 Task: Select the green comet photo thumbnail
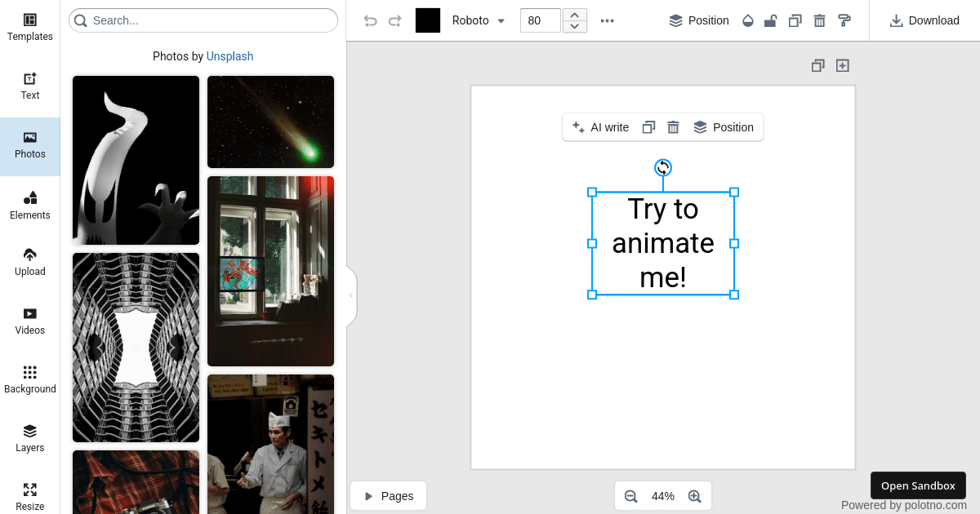270,122
